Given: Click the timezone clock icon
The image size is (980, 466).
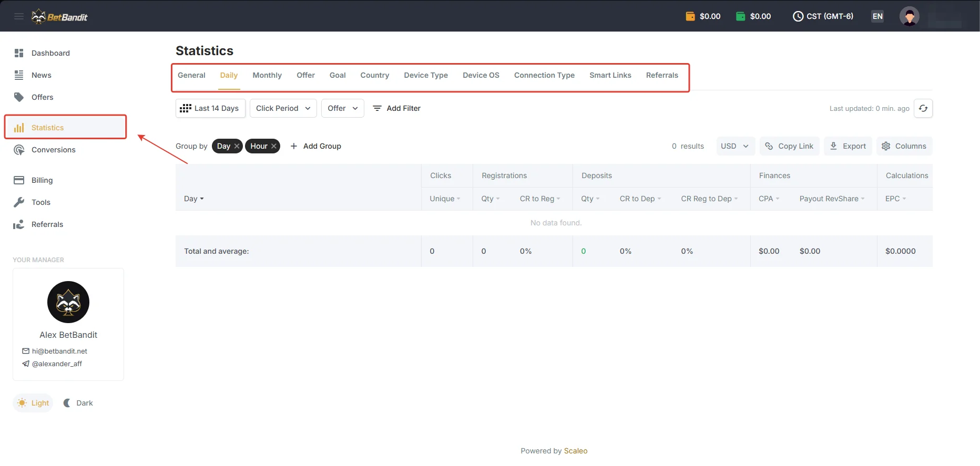Looking at the screenshot, I should (798, 16).
